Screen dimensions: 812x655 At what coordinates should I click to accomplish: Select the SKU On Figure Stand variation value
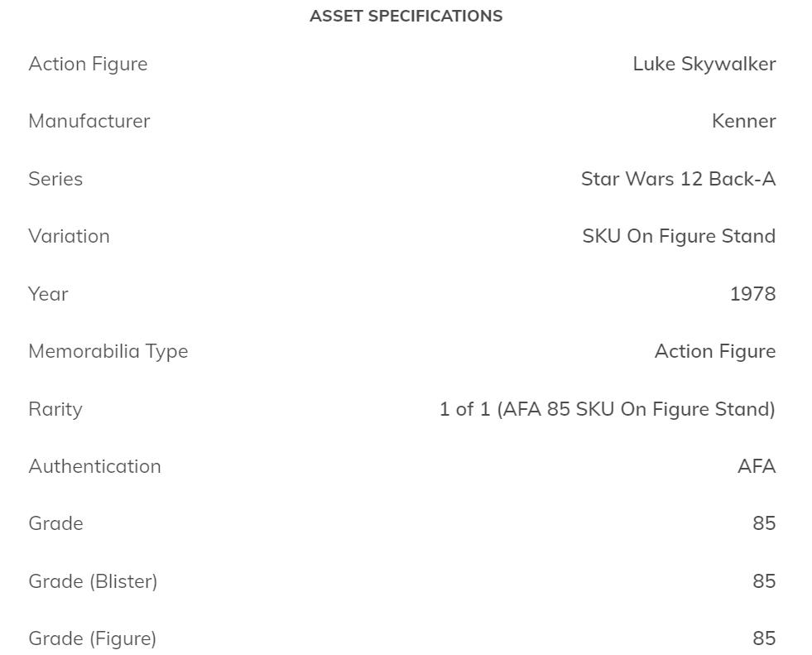coord(679,236)
